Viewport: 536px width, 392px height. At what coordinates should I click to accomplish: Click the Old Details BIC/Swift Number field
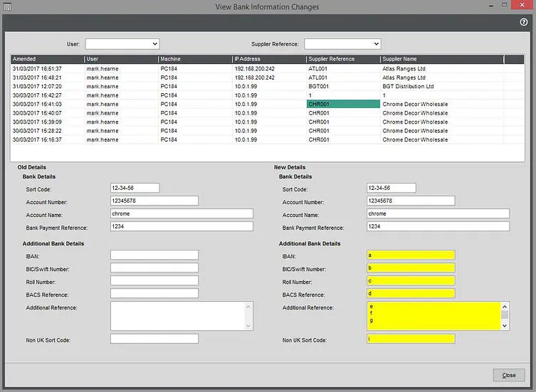coord(154,267)
